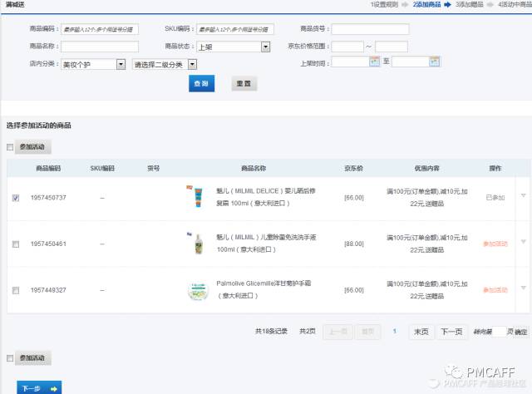Click the [88.00] price cell

[x=354, y=244]
